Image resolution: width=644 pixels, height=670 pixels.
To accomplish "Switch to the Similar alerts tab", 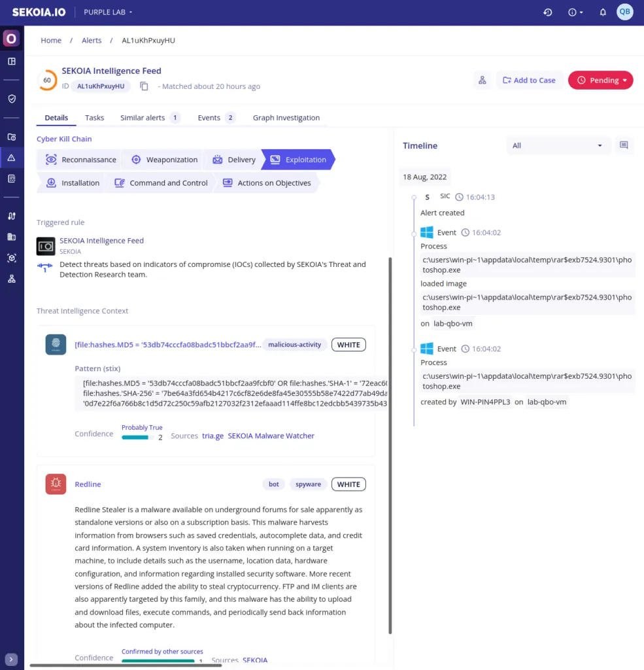I will 150,118.
